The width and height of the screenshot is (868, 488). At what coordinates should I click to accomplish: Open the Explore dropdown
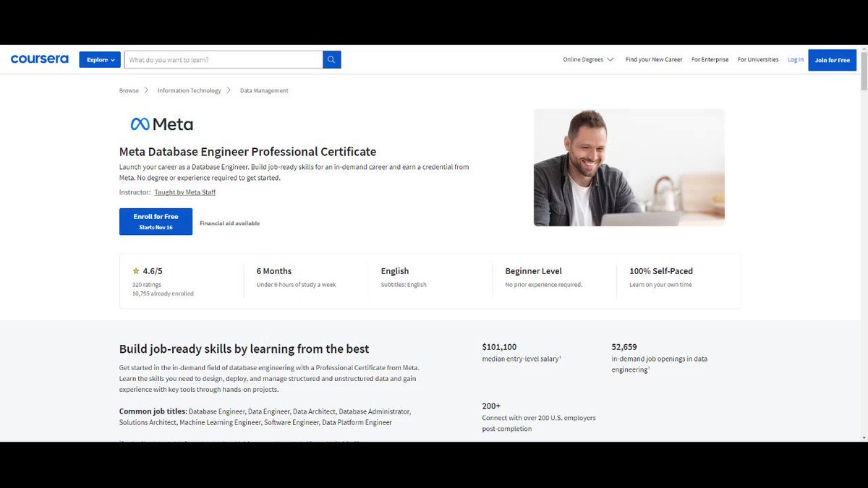100,59
